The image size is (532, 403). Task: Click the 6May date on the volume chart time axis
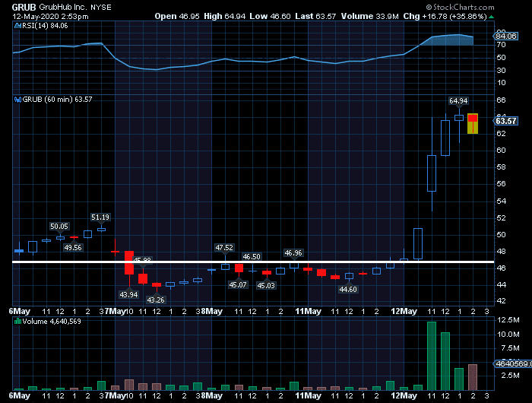point(19,396)
